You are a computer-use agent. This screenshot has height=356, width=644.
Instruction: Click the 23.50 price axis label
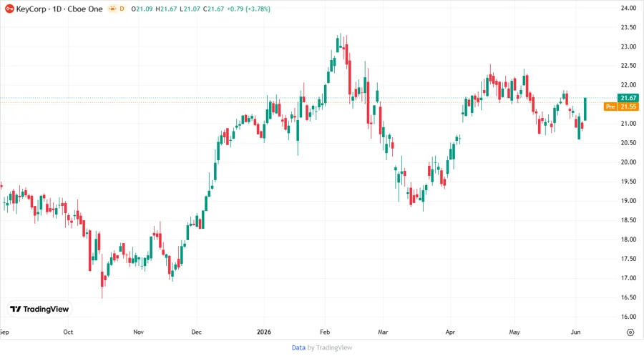(x=628, y=27)
